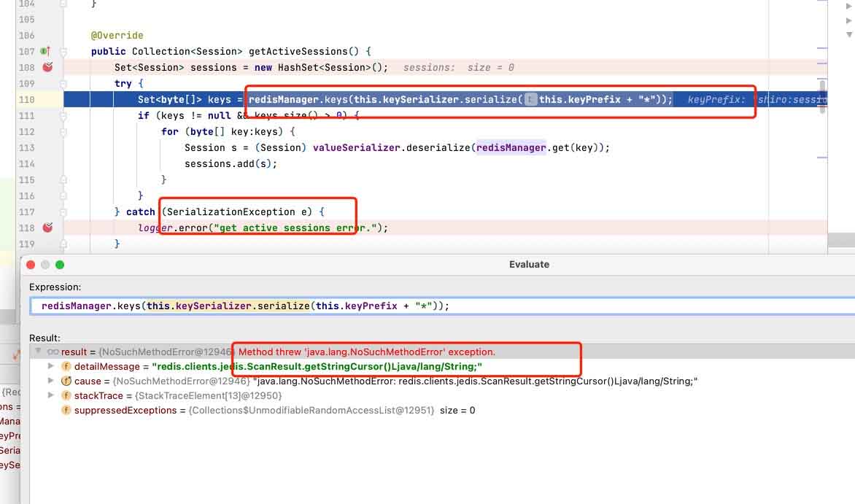
Task: Toggle the breakpoint on line 118
Action: click(48, 228)
